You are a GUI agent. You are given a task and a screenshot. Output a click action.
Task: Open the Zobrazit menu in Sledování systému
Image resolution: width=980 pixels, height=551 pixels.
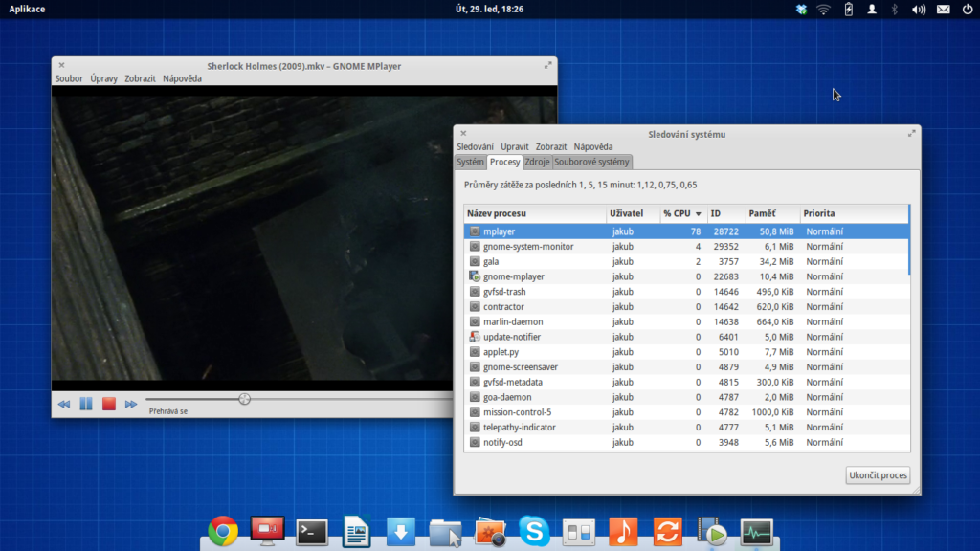click(x=551, y=147)
